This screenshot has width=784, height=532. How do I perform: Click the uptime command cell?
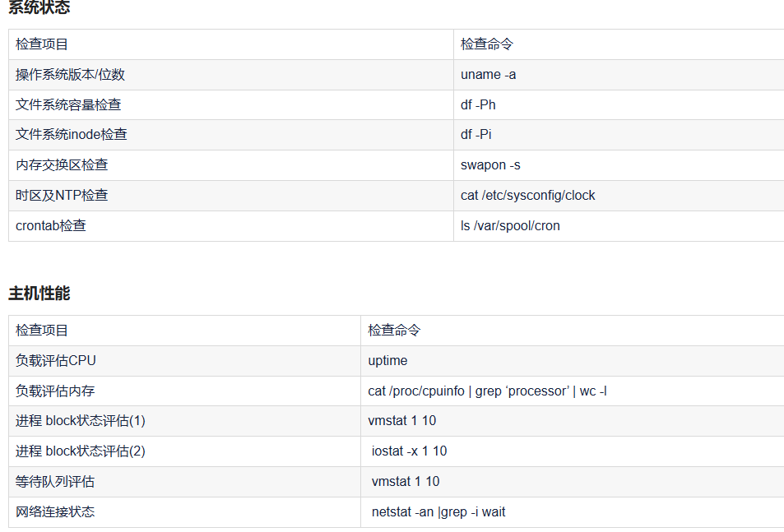pyautogui.click(x=387, y=361)
